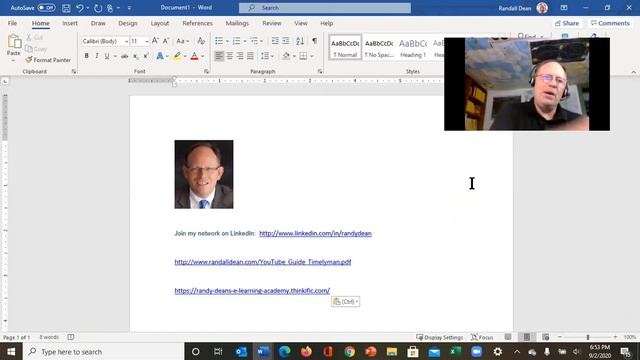Select the Format Painter tool
Image resolution: width=640 pixels, height=360 pixels.
[48, 60]
